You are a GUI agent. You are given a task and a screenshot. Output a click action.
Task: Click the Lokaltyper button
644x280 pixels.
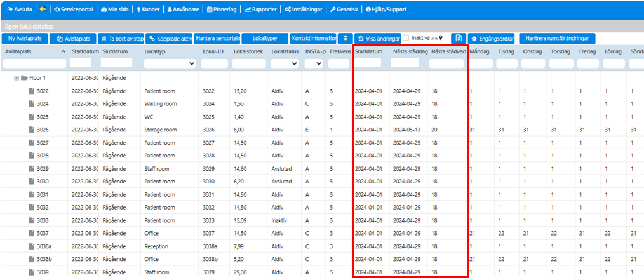pos(265,39)
